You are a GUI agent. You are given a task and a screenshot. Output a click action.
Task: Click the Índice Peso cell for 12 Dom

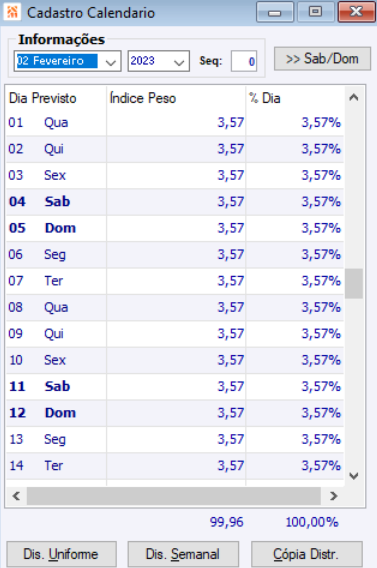[x=176, y=413]
